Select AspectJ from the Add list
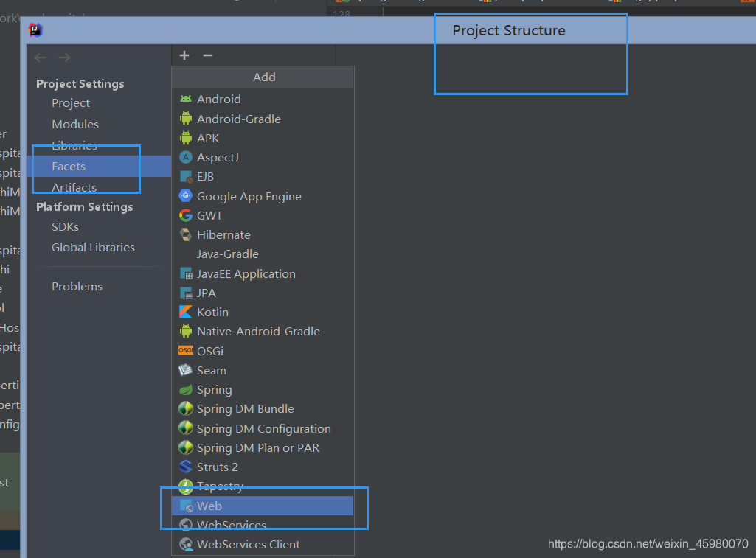The height and width of the screenshot is (558, 756). (x=263, y=157)
